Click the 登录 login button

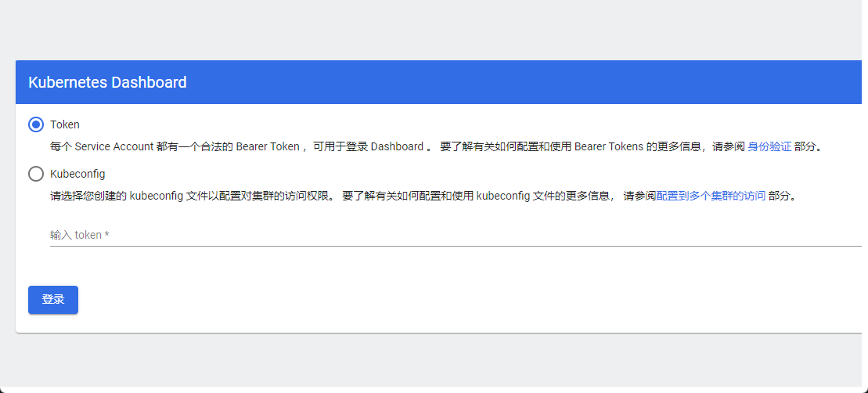53,300
